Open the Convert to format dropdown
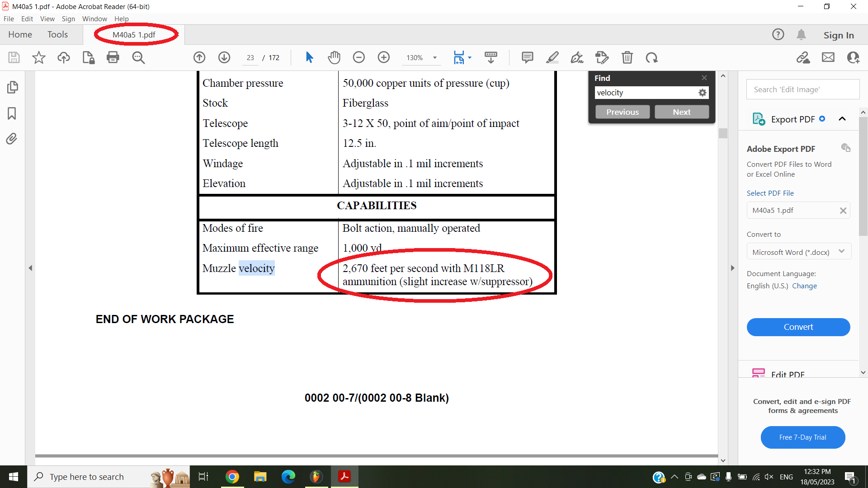The height and width of the screenshot is (488, 868). tap(799, 252)
